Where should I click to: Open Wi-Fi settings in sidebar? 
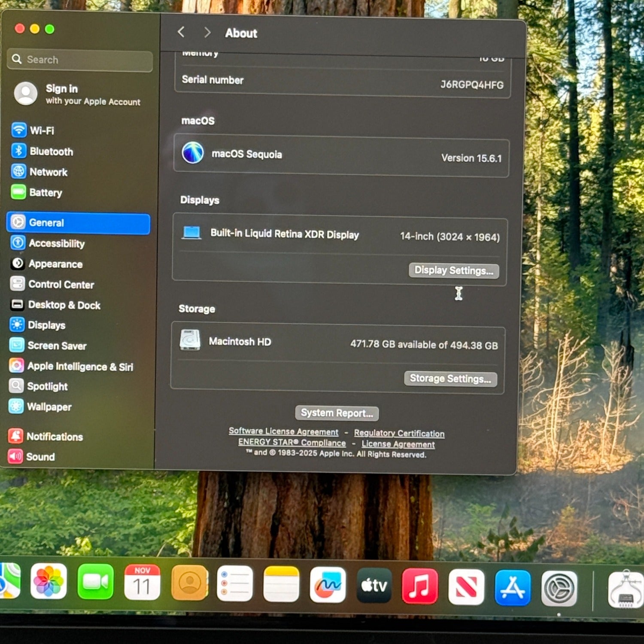tap(41, 131)
